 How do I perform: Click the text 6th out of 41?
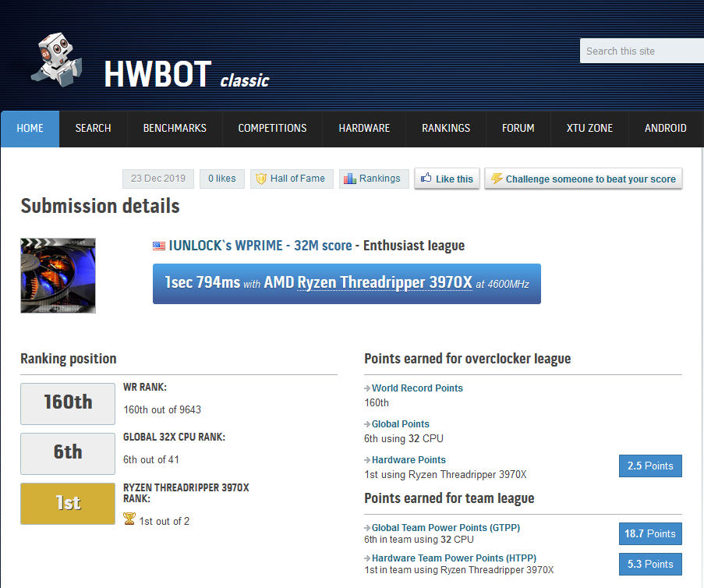coord(151,459)
